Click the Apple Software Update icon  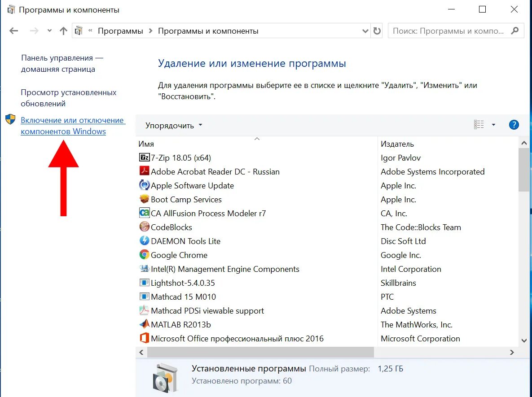(144, 185)
